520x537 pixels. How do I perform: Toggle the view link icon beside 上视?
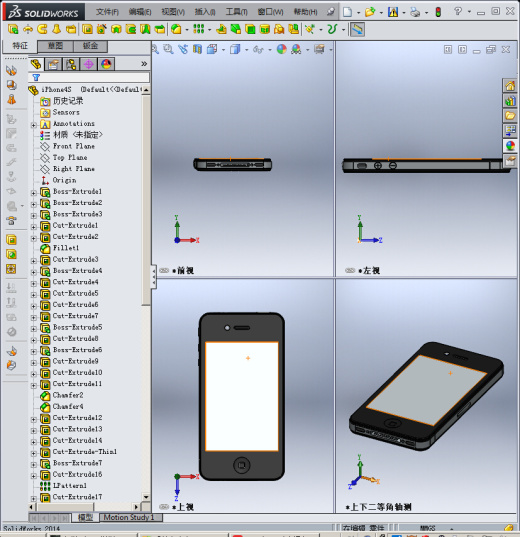pos(164,507)
